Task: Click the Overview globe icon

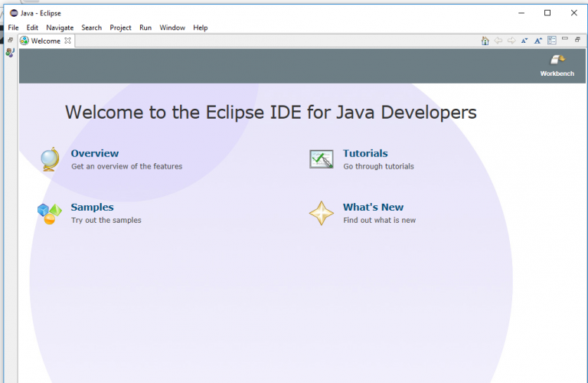Action: (50, 159)
